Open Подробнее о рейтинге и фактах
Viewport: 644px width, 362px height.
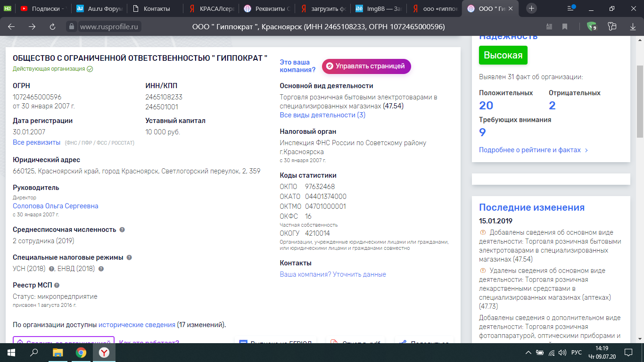[534, 150]
